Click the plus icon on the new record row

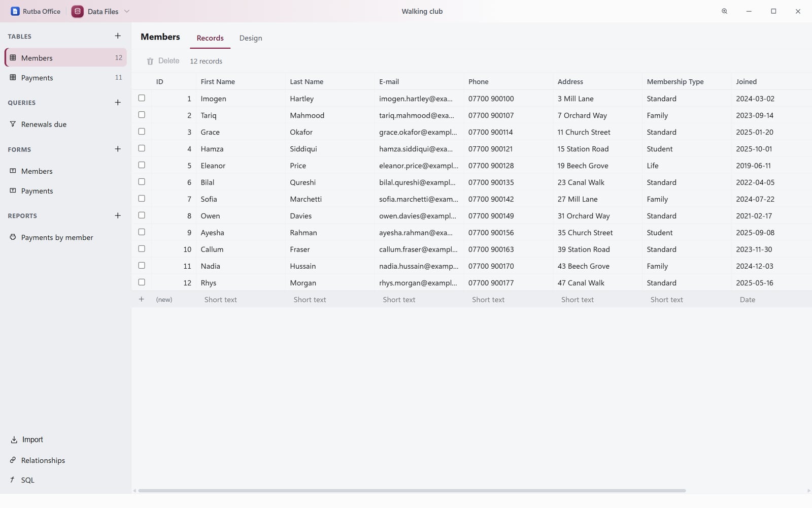[x=142, y=299]
